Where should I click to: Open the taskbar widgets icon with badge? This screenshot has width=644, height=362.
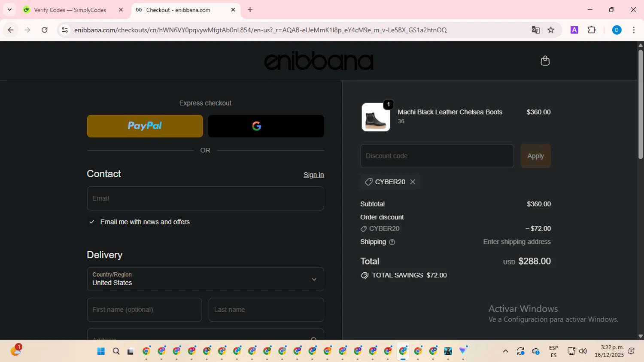click(16, 350)
